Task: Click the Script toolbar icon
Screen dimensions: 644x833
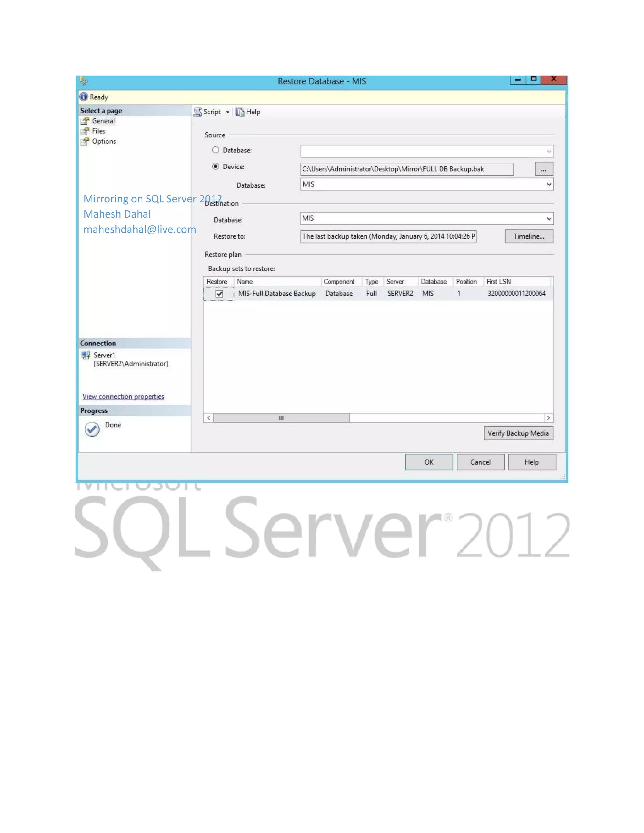Action: pos(197,112)
